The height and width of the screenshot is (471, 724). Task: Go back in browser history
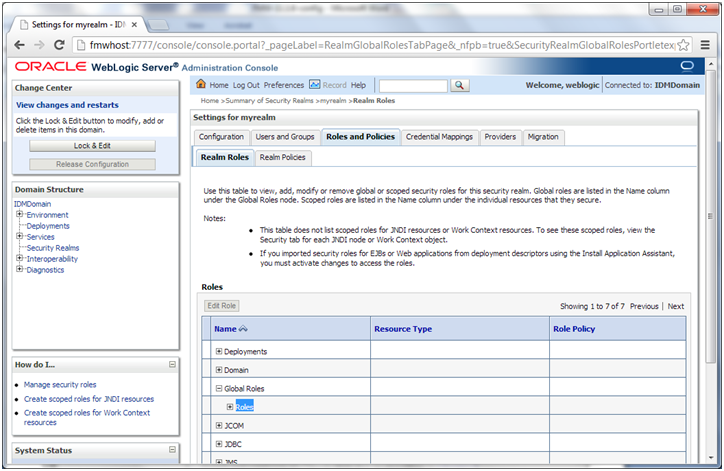pyautogui.click(x=19, y=45)
